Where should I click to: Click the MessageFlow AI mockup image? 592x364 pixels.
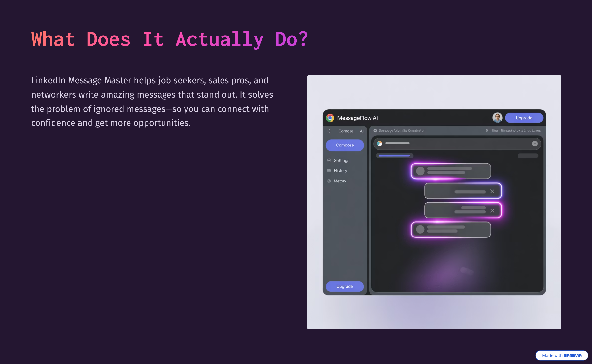click(434, 202)
